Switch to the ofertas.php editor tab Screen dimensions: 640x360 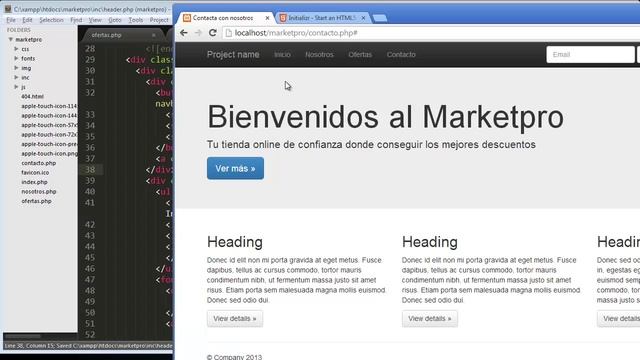[x=118, y=35]
